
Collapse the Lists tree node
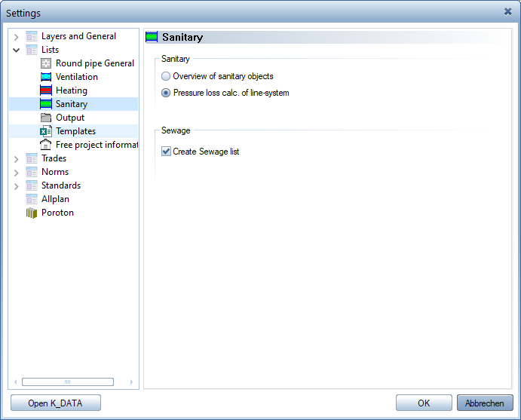coord(17,51)
